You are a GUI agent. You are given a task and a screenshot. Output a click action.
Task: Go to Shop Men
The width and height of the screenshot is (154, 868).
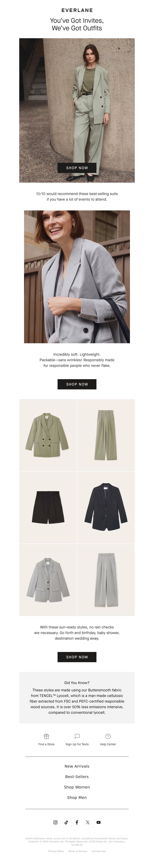coord(77,797)
